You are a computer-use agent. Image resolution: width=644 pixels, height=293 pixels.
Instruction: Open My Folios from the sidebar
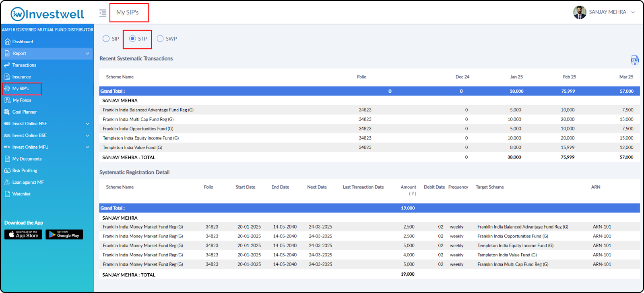[22, 100]
